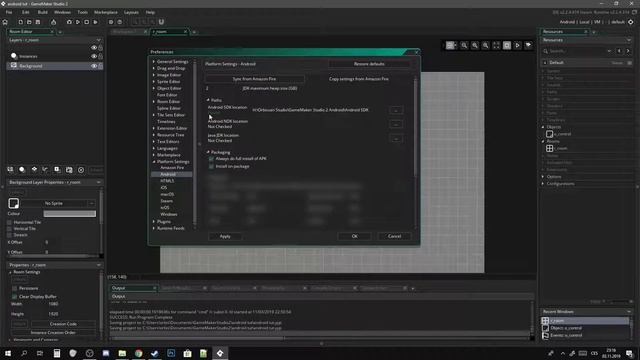Click the room canvas zoom out icon
The width and height of the screenshot is (640, 360).
[x=485, y=45]
